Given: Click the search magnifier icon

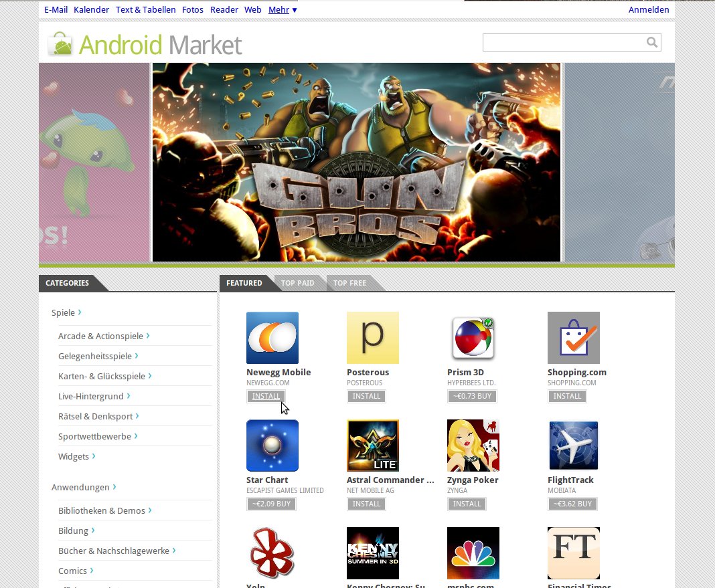Looking at the screenshot, I should click(x=652, y=42).
